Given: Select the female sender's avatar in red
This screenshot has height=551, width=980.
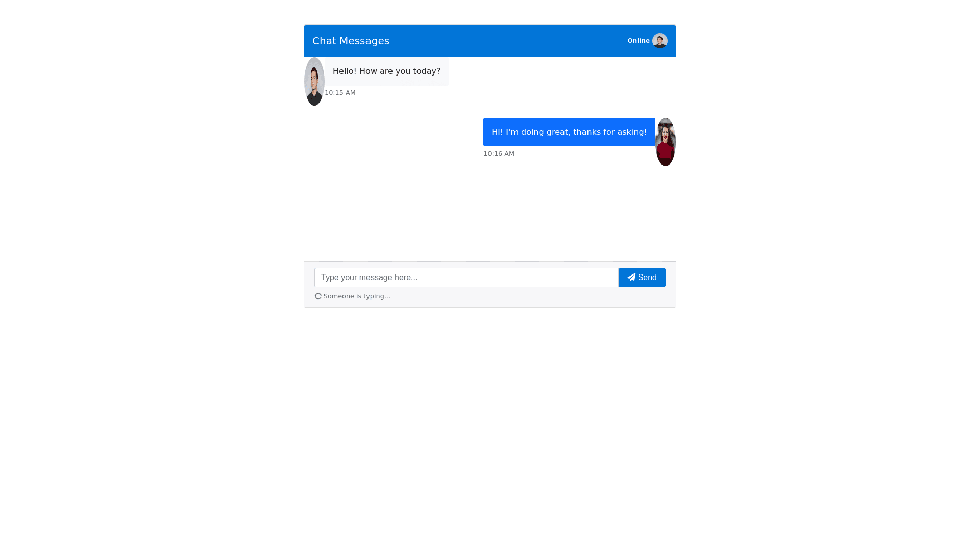Looking at the screenshot, I should [666, 142].
